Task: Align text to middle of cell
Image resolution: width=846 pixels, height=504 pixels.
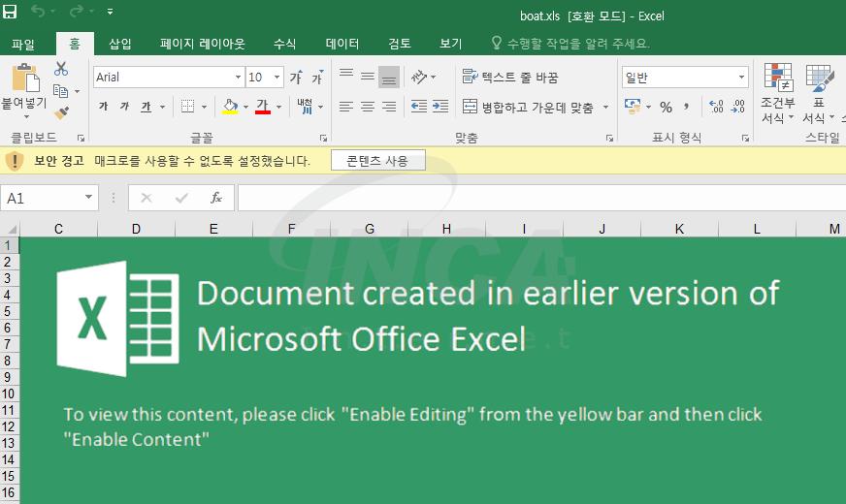Action: pyautogui.click(x=368, y=76)
